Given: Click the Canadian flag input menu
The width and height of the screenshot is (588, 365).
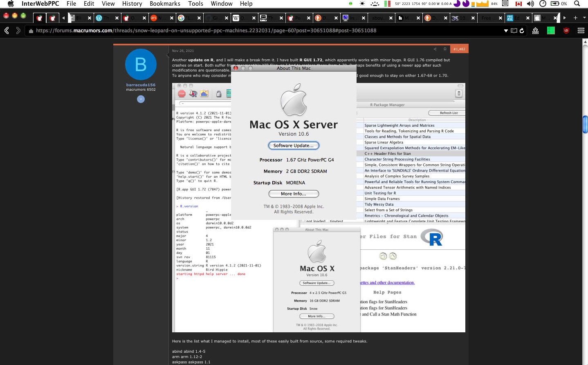Looking at the screenshot, I should (x=518, y=4).
